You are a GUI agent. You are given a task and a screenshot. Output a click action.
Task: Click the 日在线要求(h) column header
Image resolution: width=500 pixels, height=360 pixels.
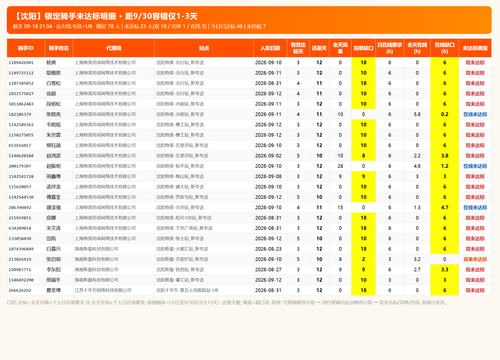[x=389, y=48]
